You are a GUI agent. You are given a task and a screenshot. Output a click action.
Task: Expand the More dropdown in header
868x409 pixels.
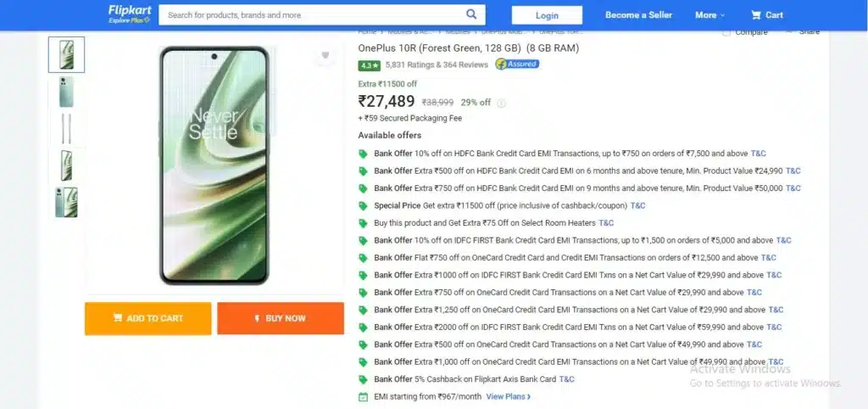pyautogui.click(x=709, y=15)
